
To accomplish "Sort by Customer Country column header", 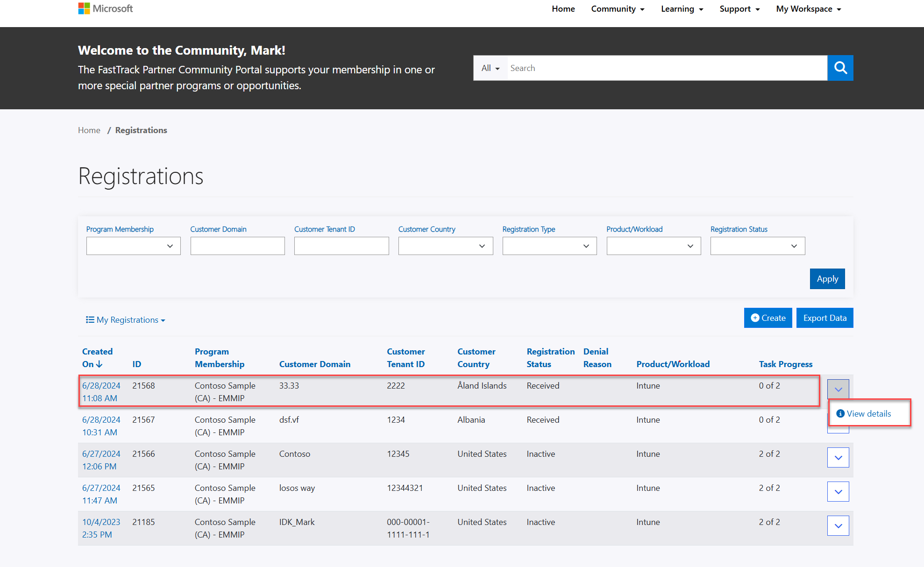I will (x=476, y=358).
